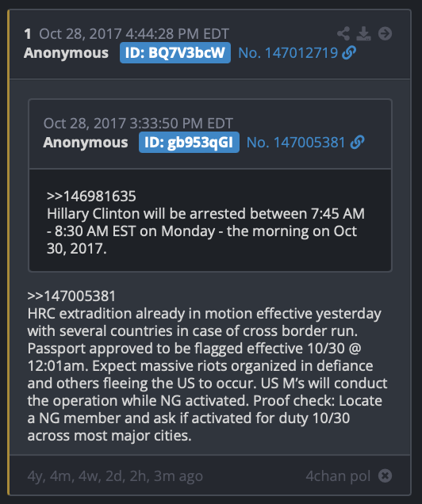This screenshot has height=504, width=422.
Task: Click the "4y, 4m, 4w" relative time text
Action: coord(65,476)
